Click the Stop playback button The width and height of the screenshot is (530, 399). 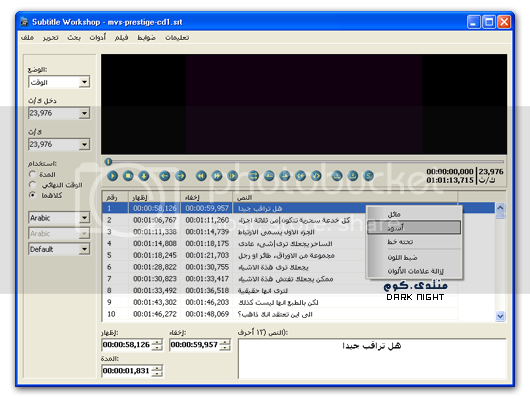coord(128,176)
